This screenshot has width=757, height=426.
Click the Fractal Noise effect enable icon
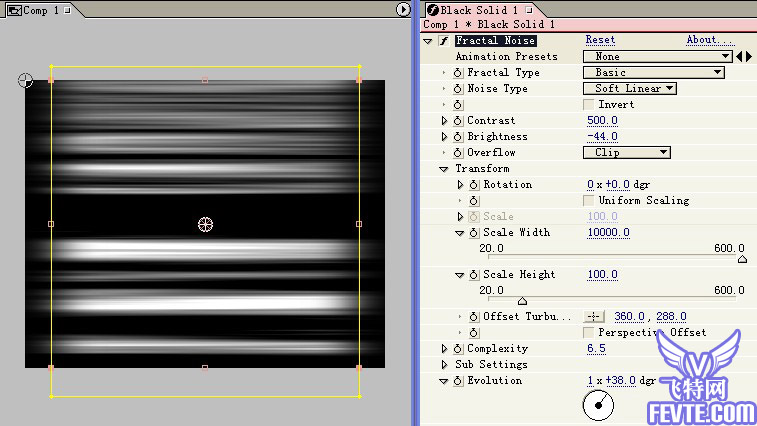pyautogui.click(x=444, y=41)
